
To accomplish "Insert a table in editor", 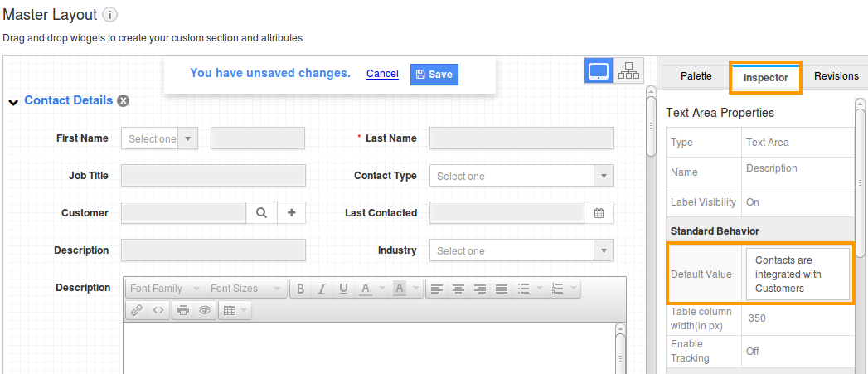I will pyautogui.click(x=230, y=310).
